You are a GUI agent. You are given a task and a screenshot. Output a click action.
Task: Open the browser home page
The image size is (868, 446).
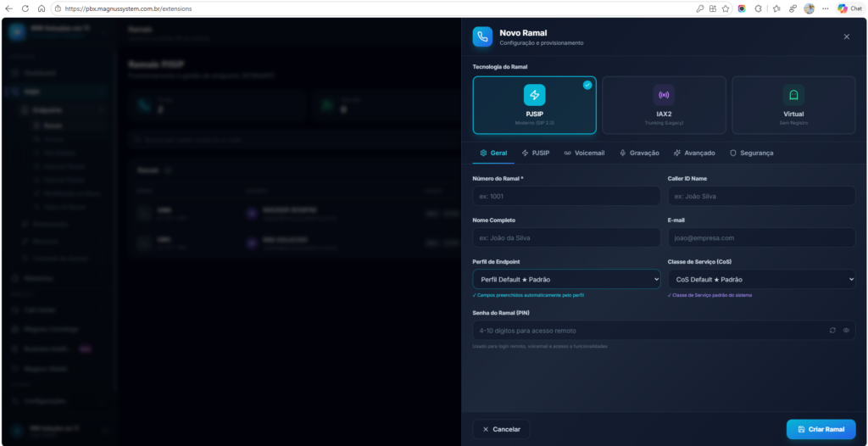pyautogui.click(x=42, y=8)
